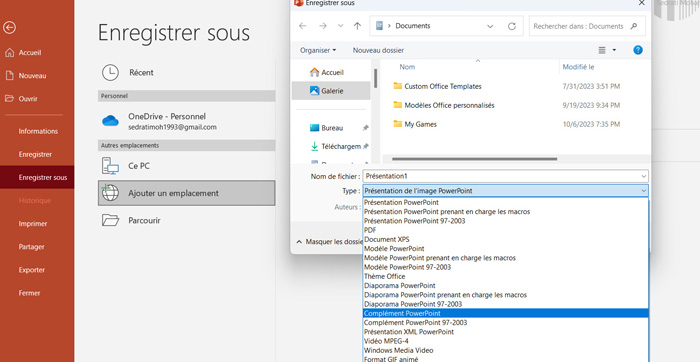Click the Parcourir folder icon

pyautogui.click(x=110, y=221)
